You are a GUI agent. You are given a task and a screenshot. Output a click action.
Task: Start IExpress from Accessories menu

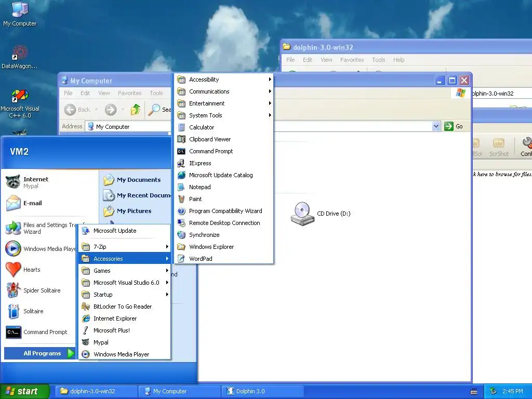(224, 163)
